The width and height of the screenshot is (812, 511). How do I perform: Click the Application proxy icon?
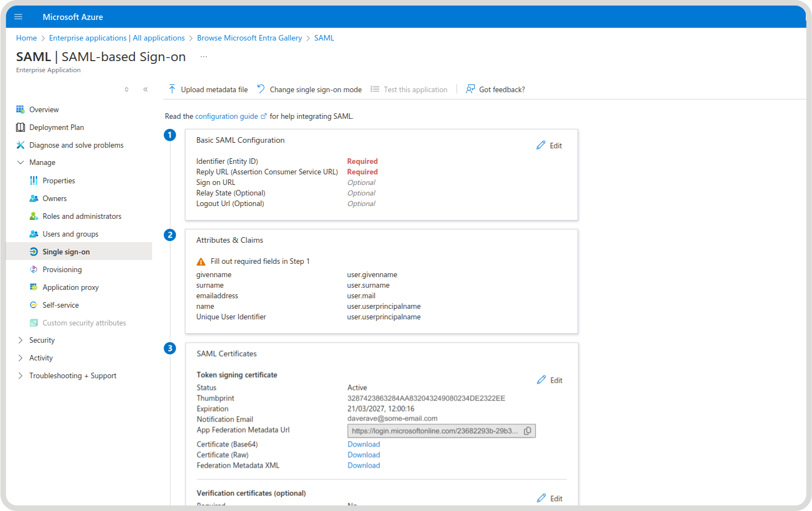[x=34, y=287]
